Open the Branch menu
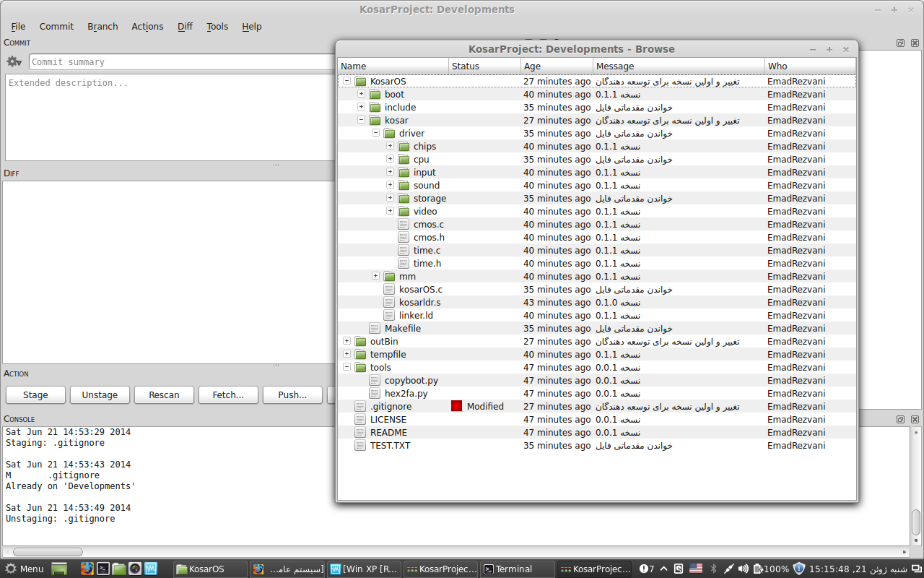This screenshot has height=578, width=924. [103, 27]
